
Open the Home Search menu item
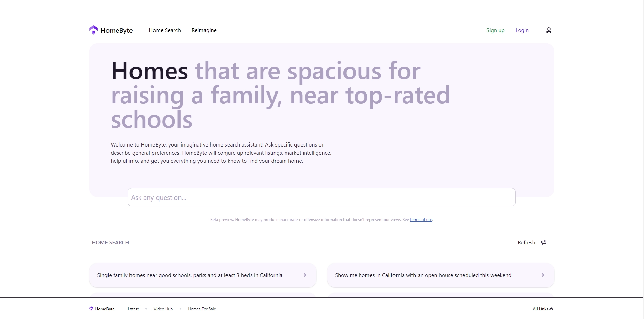(x=165, y=30)
